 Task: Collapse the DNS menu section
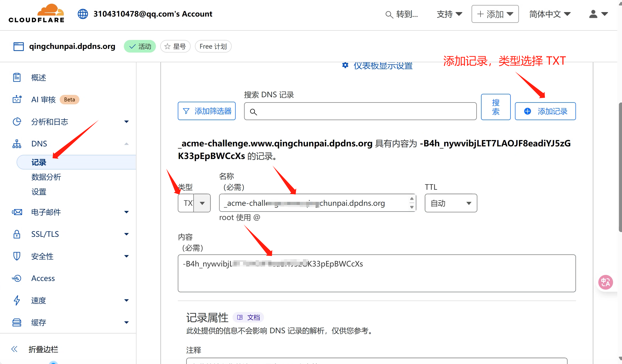point(127,144)
